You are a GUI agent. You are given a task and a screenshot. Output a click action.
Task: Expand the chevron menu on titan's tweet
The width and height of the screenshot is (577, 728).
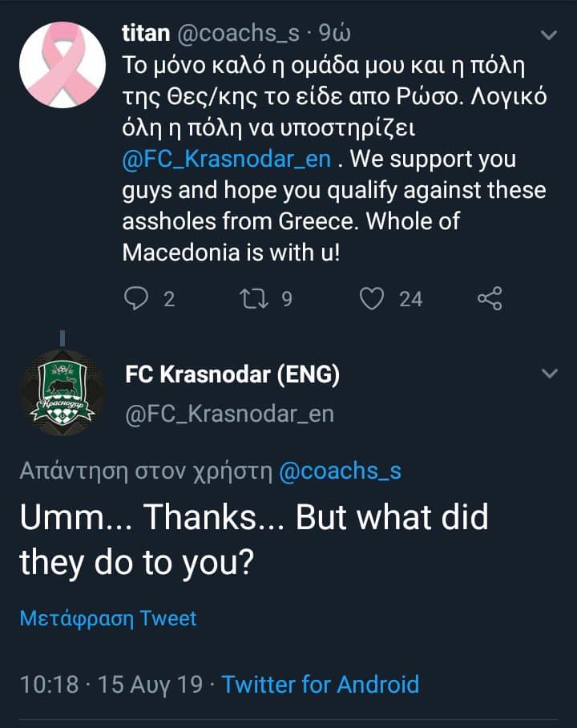[x=549, y=35]
